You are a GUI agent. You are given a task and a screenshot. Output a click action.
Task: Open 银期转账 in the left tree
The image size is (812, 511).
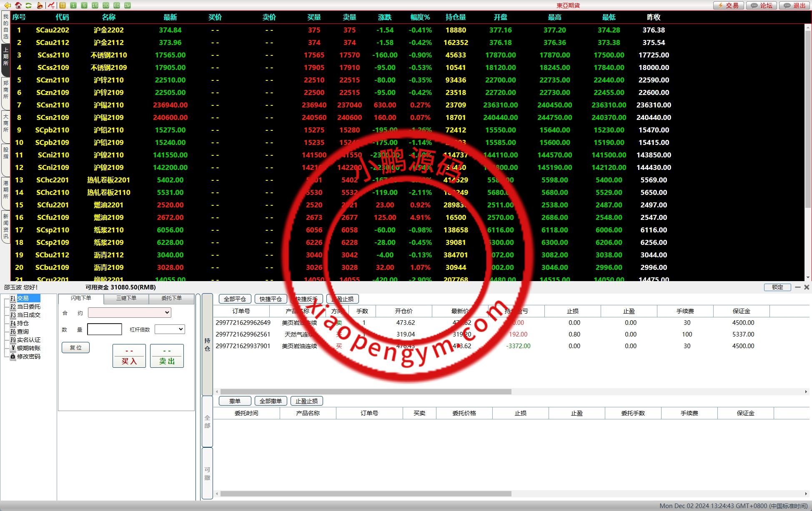coord(28,348)
